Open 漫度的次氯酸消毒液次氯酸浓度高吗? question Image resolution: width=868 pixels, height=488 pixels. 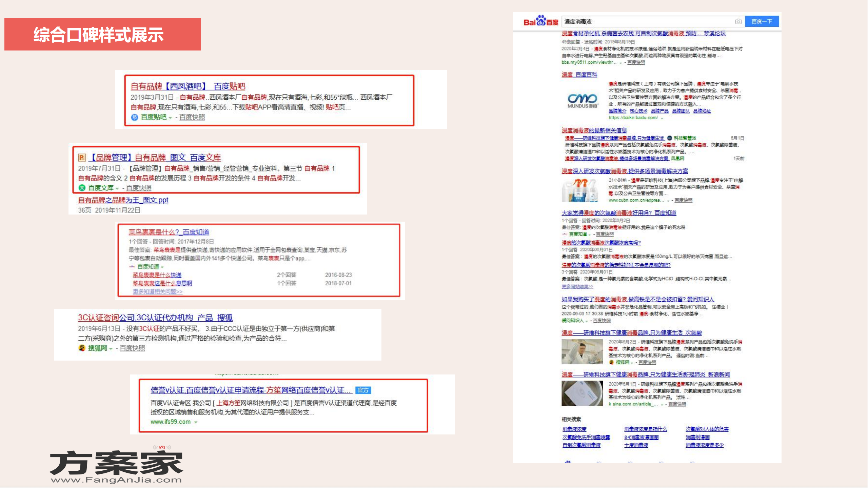pos(601,243)
